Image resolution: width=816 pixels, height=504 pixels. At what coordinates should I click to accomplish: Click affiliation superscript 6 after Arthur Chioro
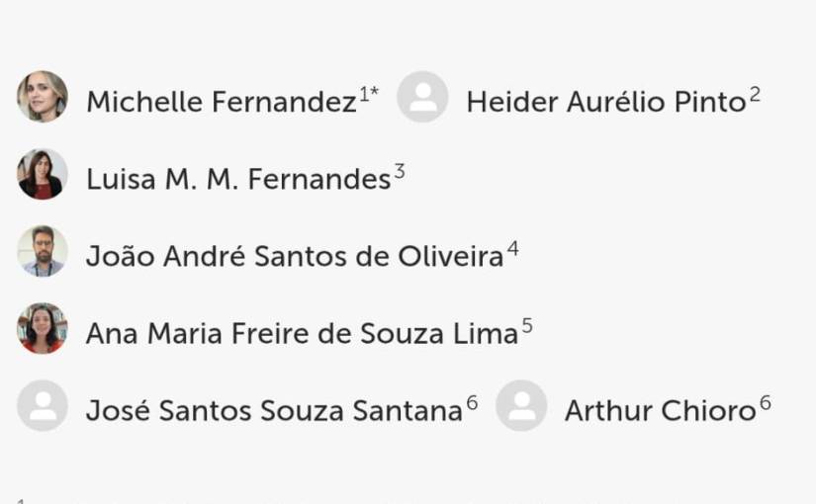[765, 403]
